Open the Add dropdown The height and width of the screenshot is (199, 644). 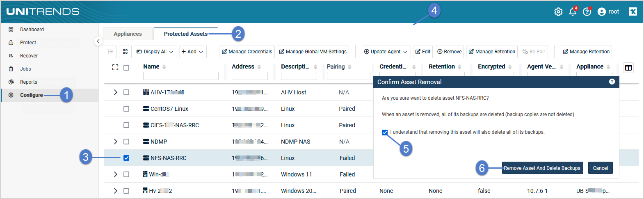click(x=192, y=52)
